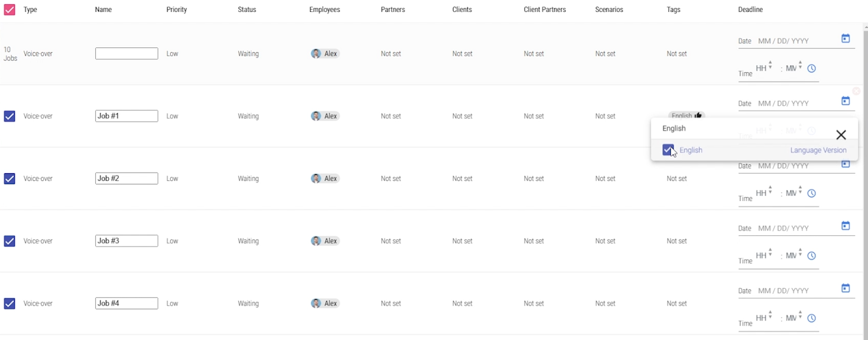Deselect the Job #2 row checkbox
The width and height of the screenshot is (868, 340).
(9, 179)
